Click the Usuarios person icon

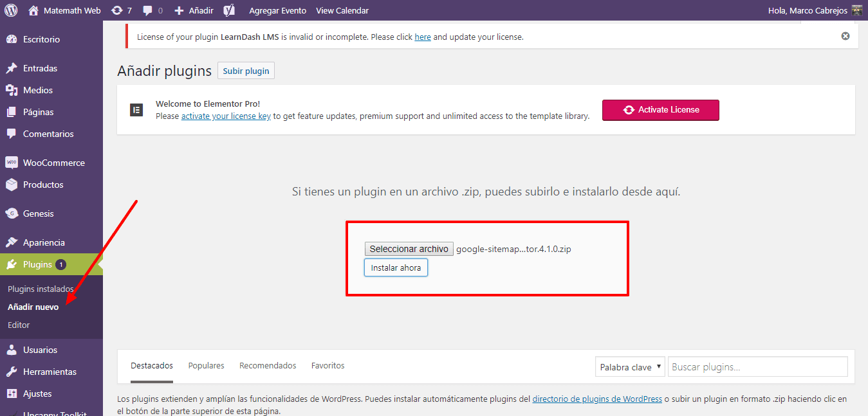coord(12,350)
